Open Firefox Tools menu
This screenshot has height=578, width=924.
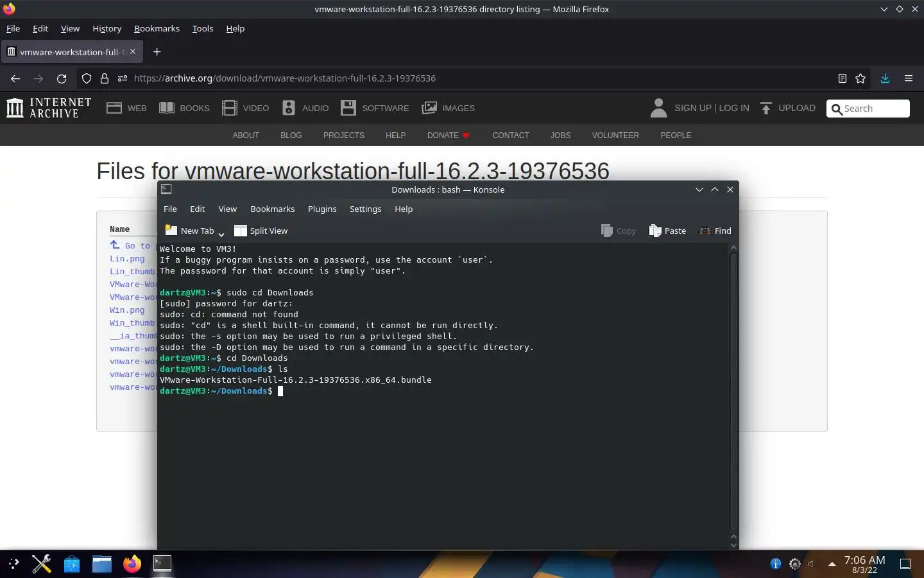pyautogui.click(x=203, y=28)
